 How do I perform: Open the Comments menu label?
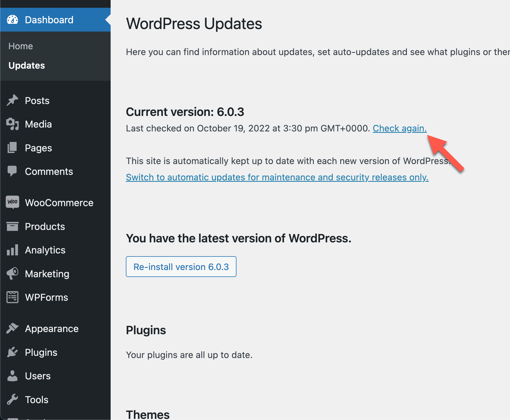tap(49, 172)
